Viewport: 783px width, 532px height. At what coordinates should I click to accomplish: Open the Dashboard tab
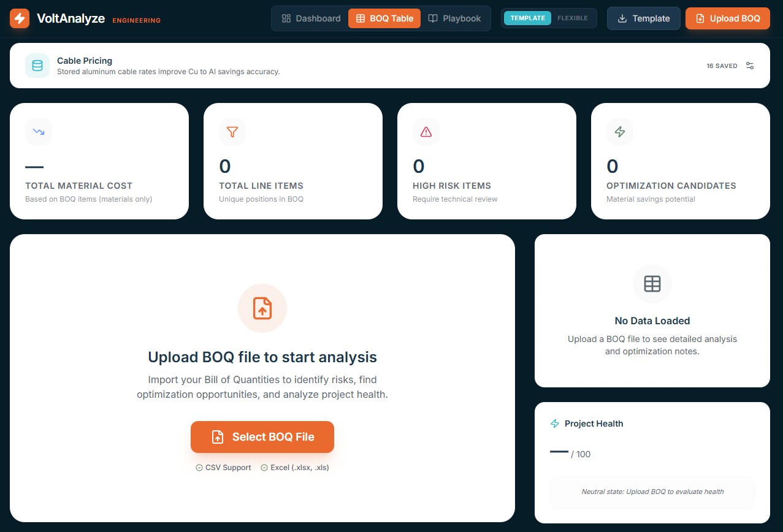tap(311, 18)
